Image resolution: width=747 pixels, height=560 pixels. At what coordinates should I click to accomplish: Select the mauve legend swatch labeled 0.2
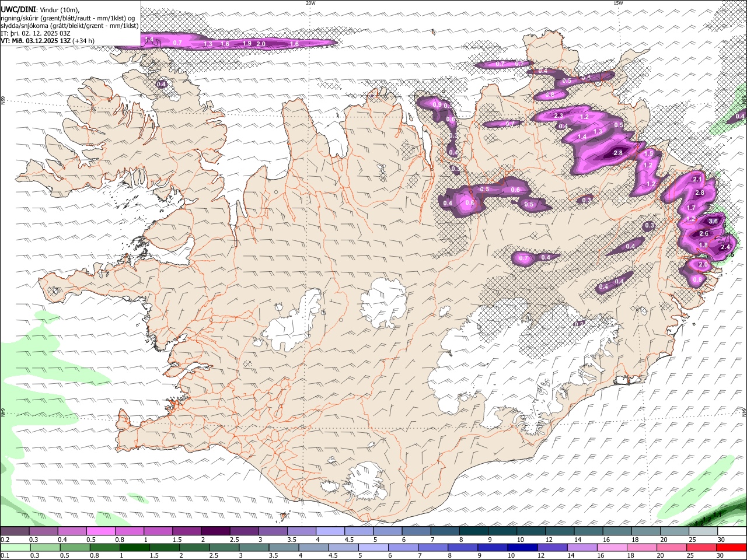pyautogui.click(x=15, y=531)
